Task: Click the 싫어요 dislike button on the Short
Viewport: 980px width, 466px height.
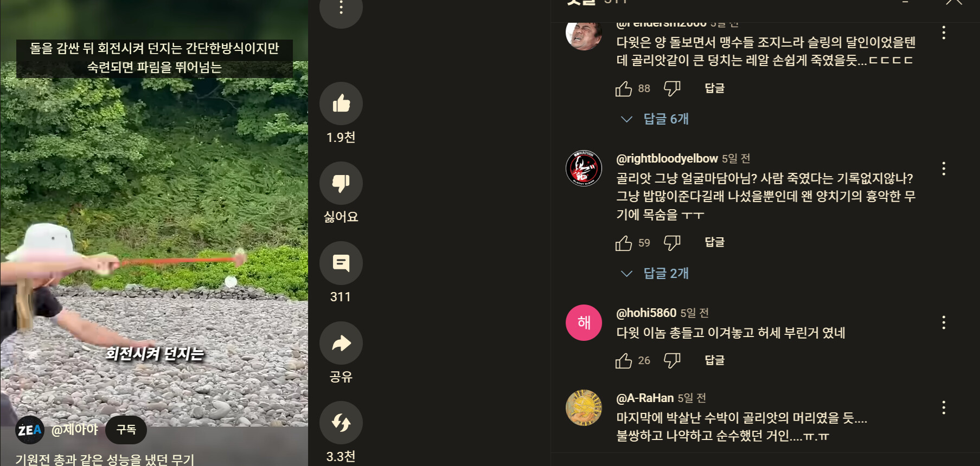Action: (341, 183)
